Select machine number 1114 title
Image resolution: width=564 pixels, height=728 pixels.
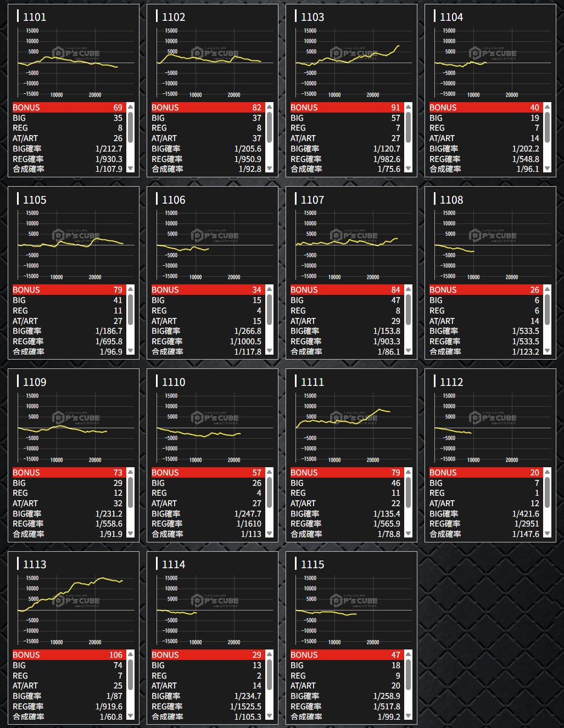[174, 564]
